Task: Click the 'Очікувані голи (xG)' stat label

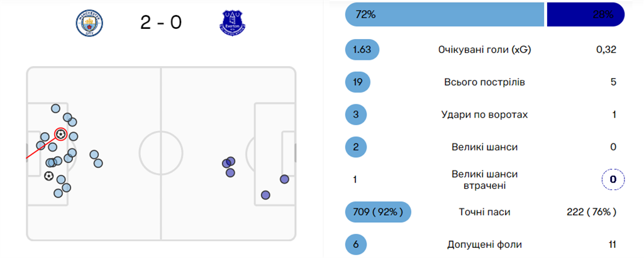Action: (484, 50)
